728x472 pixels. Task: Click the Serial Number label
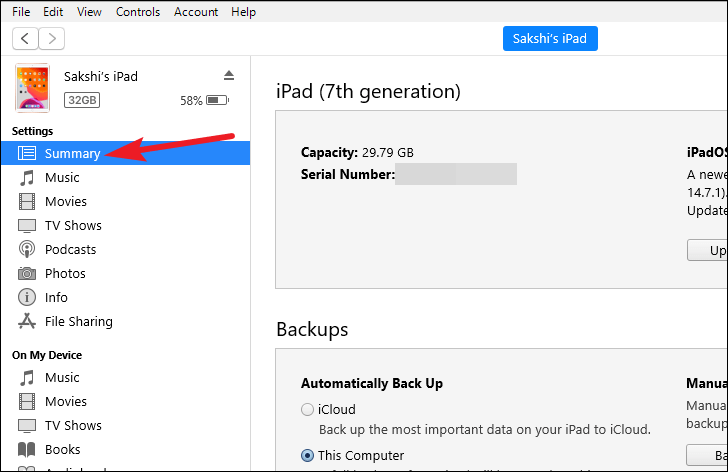click(348, 174)
